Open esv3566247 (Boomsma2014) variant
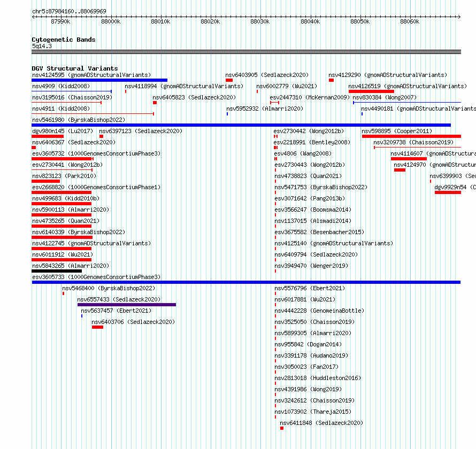 tap(313, 210)
